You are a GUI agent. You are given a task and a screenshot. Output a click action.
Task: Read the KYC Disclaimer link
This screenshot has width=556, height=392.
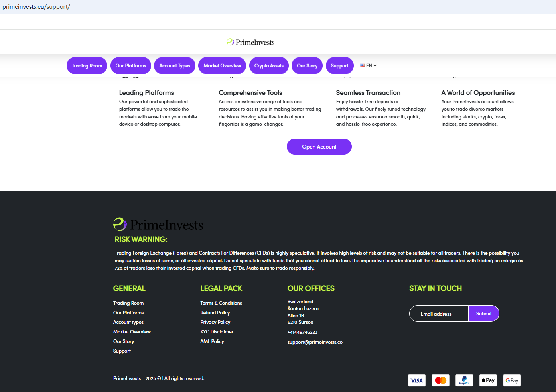click(x=217, y=332)
